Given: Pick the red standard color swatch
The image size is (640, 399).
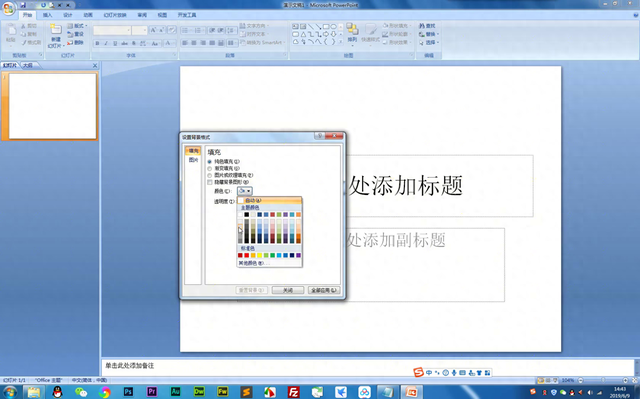Looking at the screenshot, I should pyautogui.click(x=247, y=255).
